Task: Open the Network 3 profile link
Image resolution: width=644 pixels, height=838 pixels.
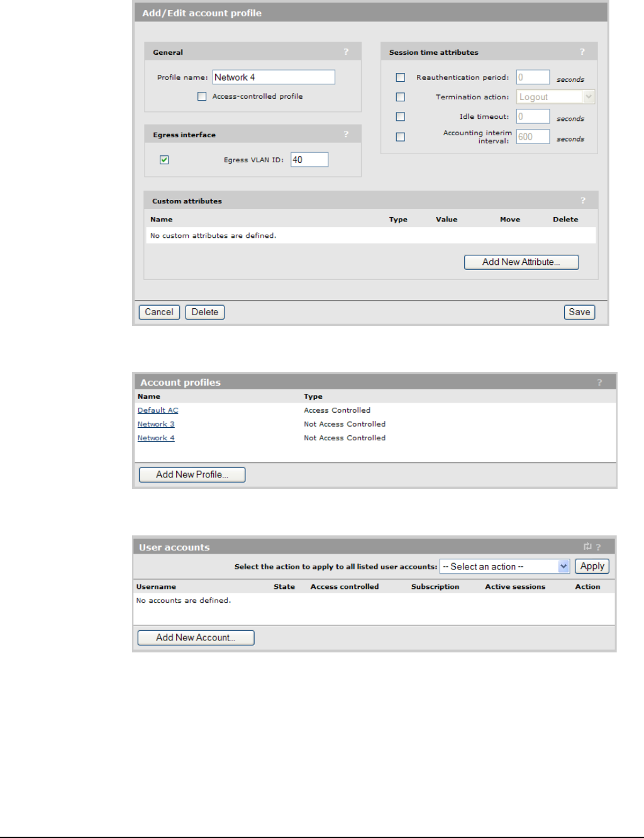Action: tap(156, 424)
